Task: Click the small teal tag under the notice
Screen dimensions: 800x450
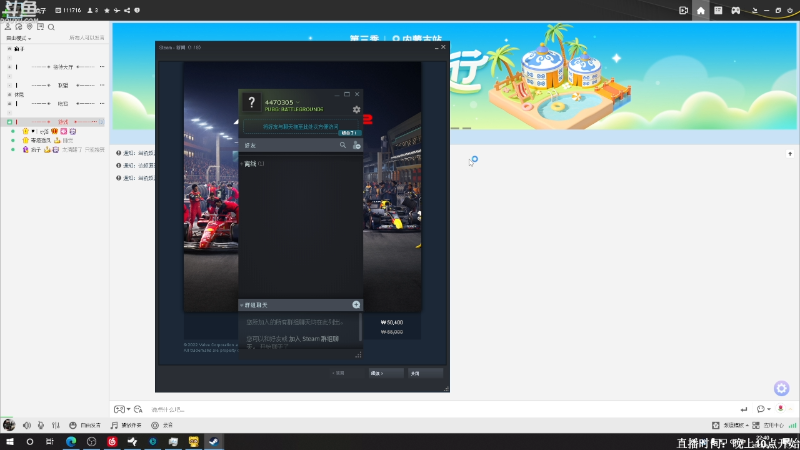Action: coord(349,133)
